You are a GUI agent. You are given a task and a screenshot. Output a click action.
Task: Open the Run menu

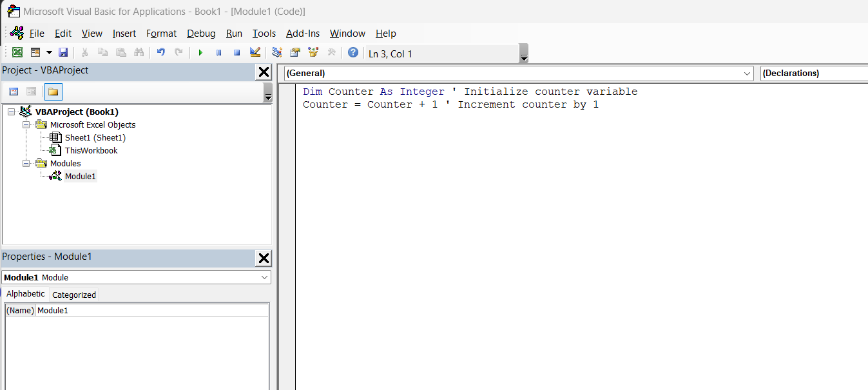(x=235, y=33)
